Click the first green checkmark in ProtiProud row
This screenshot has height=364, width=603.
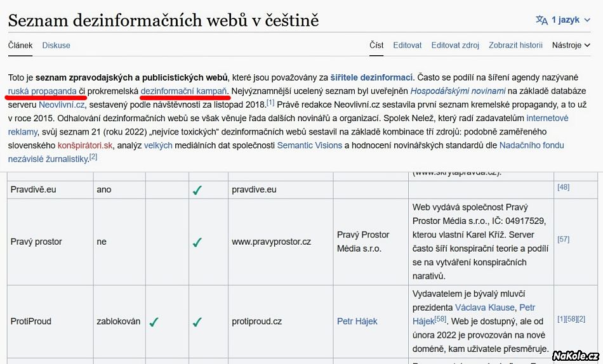point(154,322)
